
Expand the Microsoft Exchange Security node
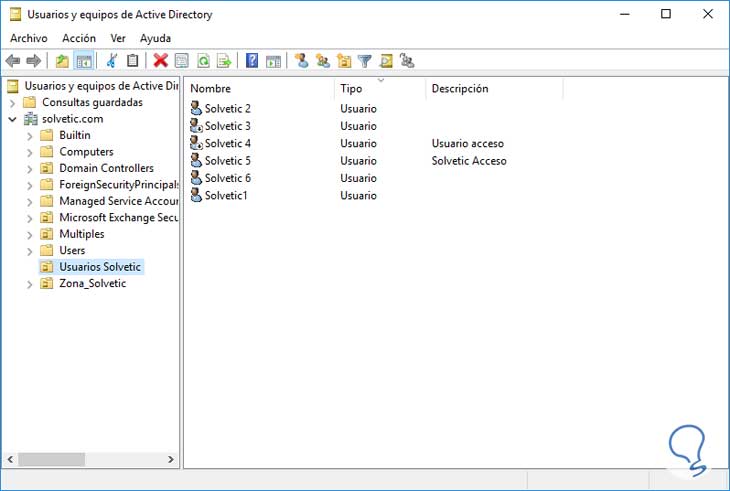pos(30,218)
